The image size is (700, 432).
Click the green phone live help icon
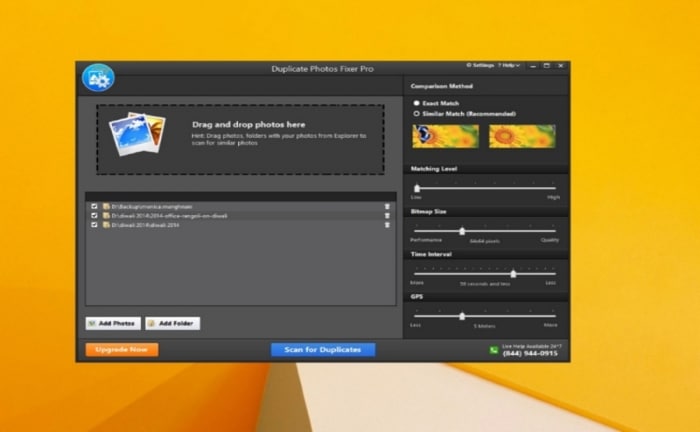493,350
